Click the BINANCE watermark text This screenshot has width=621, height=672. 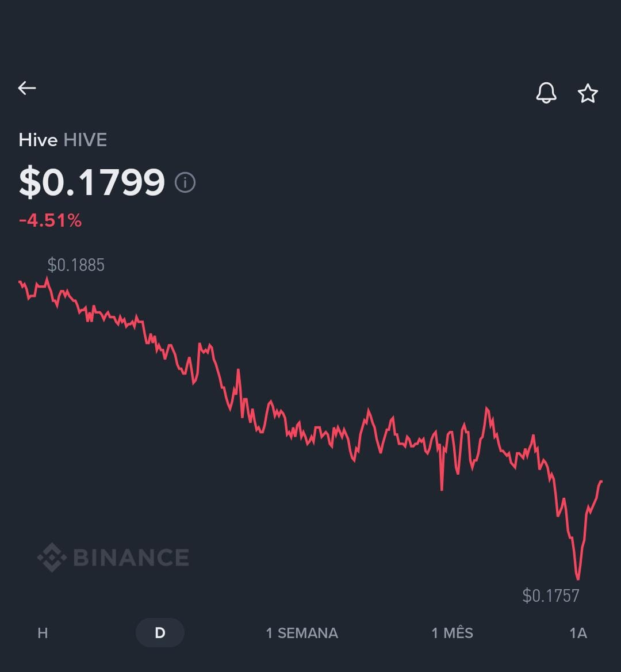click(131, 558)
